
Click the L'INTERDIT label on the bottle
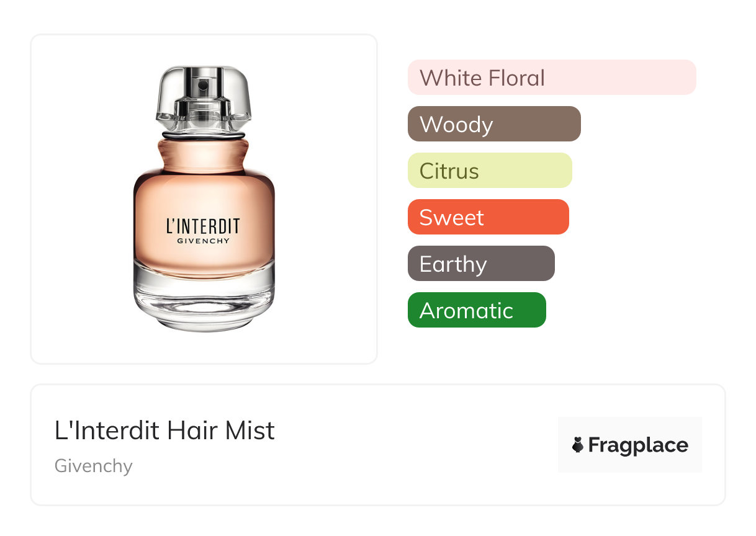tap(203, 225)
